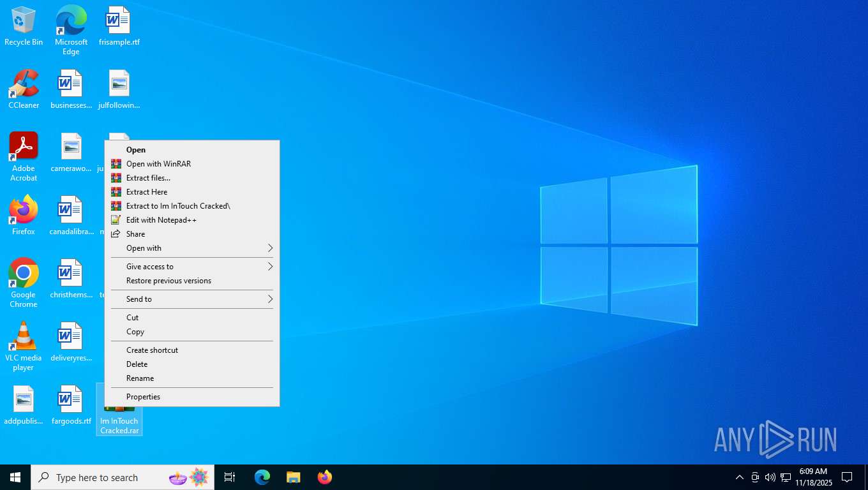Click the Meet Now tray icon
Screen dimensions: 868x490
[x=755, y=477]
